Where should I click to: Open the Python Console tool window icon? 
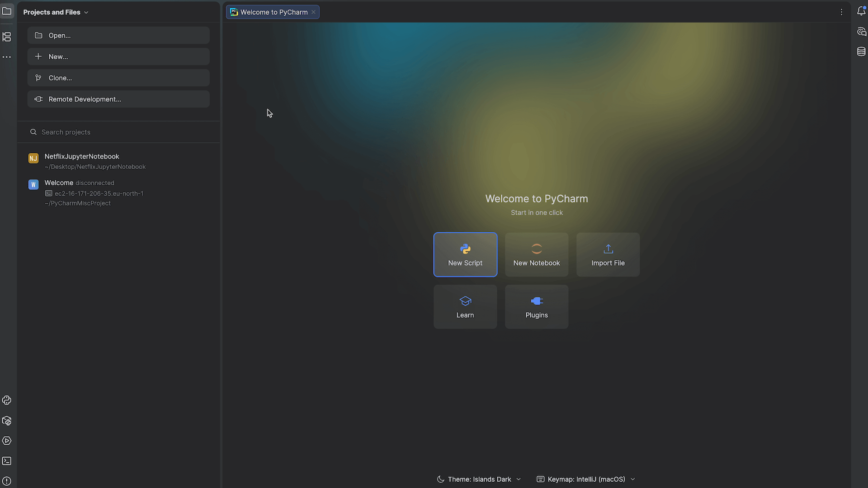[x=7, y=400]
